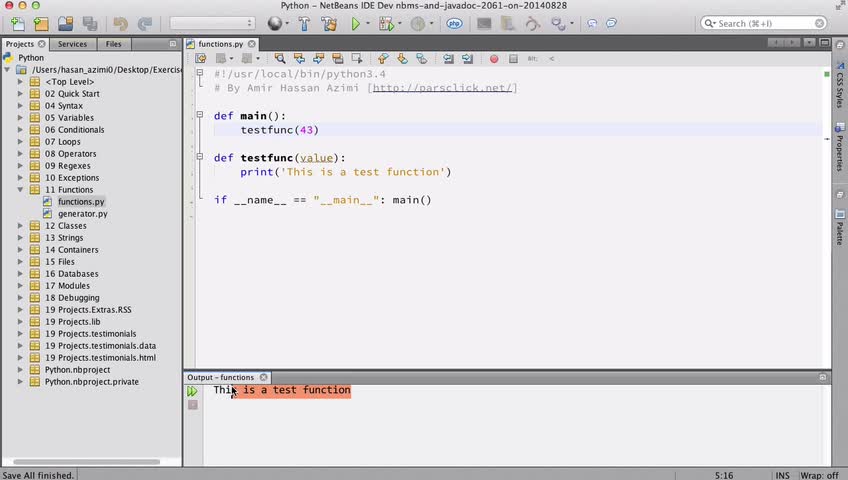Click the Stop icon in Output panel
The width and height of the screenshot is (848, 480).
pyautogui.click(x=193, y=405)
